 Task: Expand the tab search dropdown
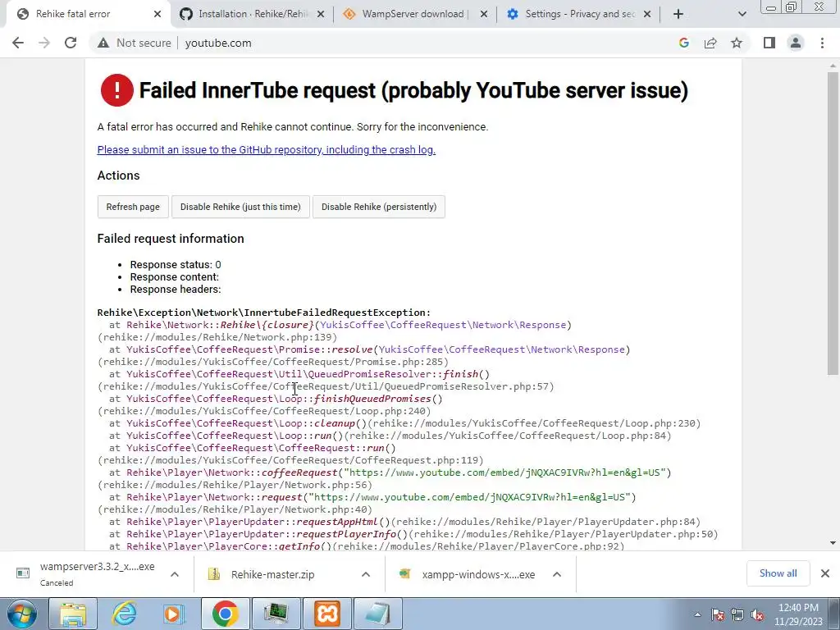coord(742,15)
